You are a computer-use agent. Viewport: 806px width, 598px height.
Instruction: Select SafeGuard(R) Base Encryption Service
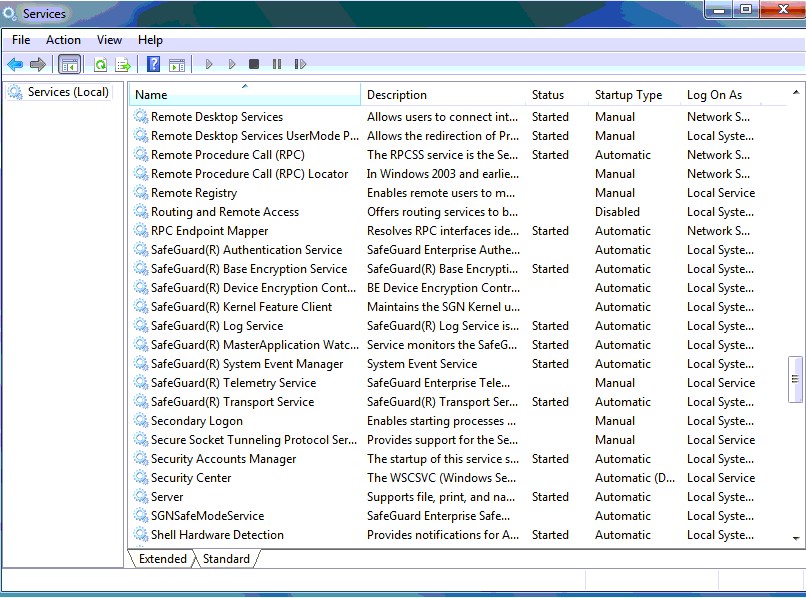click(x=249, y=269)
